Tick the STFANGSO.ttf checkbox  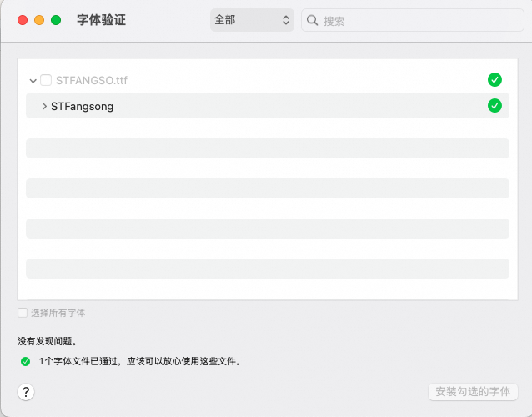coord(46,80)
